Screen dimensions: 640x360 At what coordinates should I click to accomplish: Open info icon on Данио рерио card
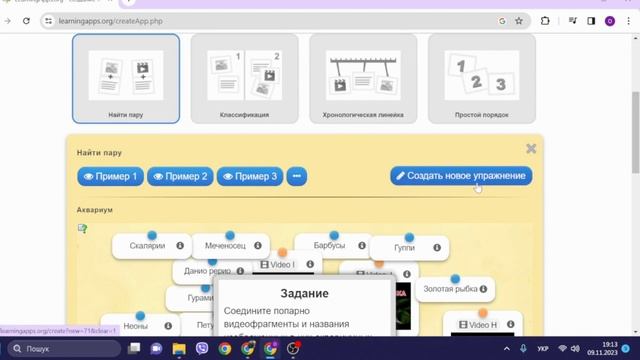coord(240,271)
